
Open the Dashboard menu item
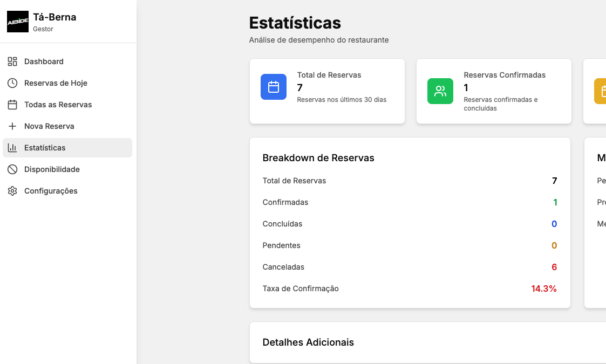[x=44, y=61]
